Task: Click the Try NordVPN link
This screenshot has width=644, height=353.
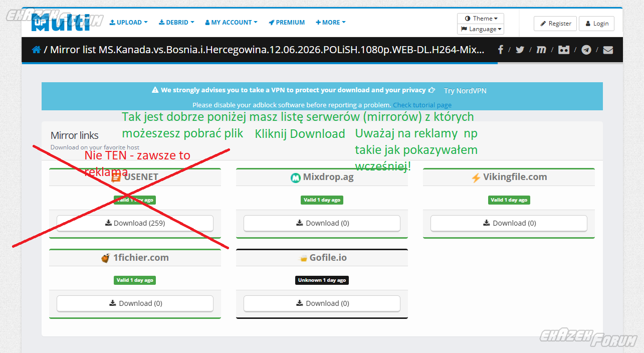Action: click(x=465, y=91)
